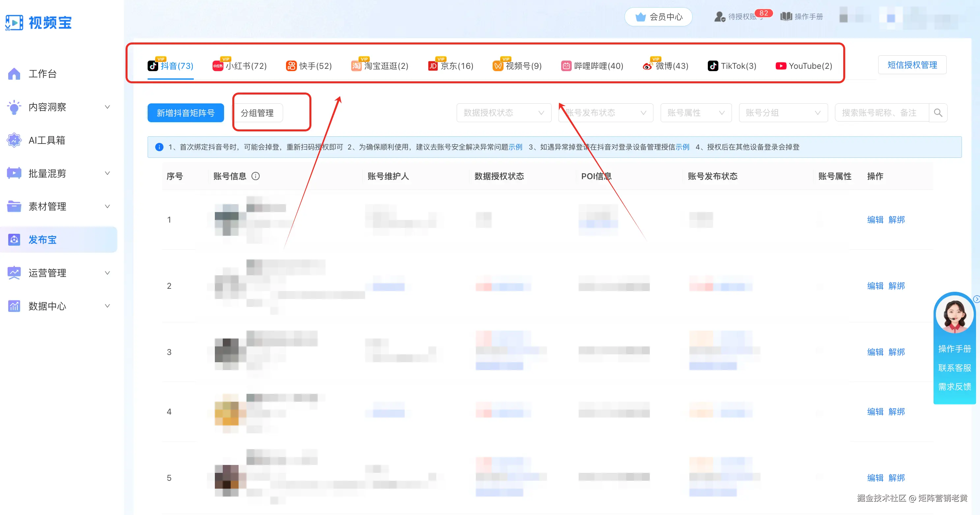Click 解绑 link for row 3
The height and width of the screenshot is (515, 980).
pyautogui.click(x=896, y=352)
